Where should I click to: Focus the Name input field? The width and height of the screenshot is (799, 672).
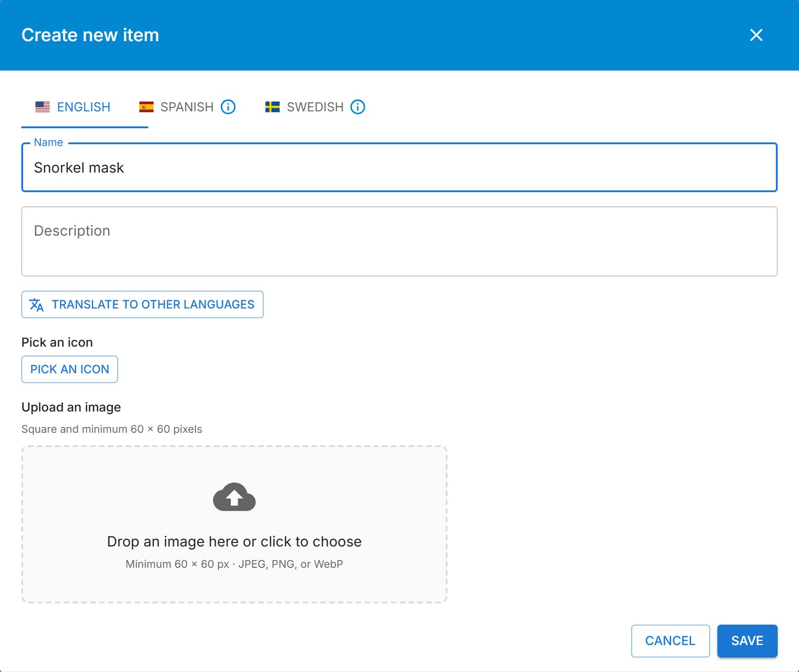pyautogui.click(x=399, y=167)
